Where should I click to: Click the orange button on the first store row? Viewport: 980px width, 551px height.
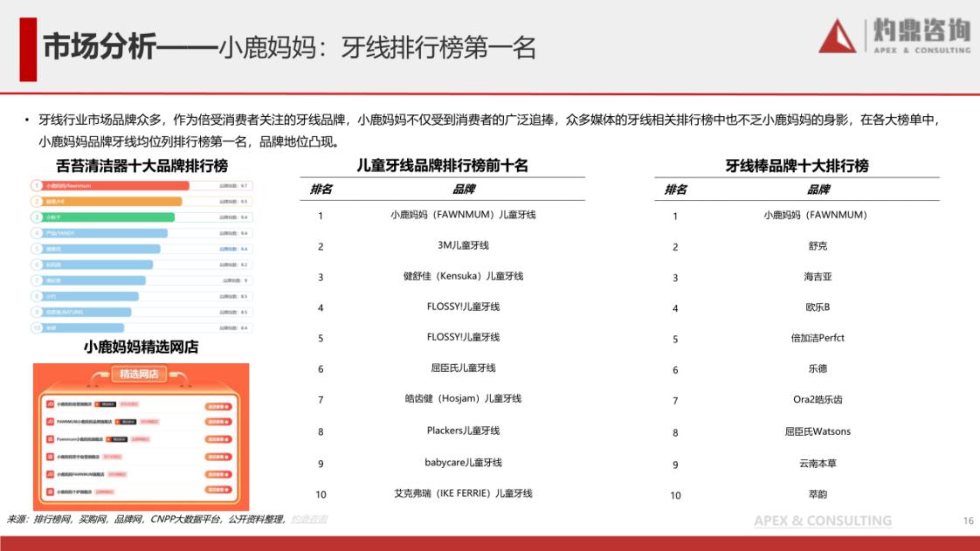pos(218,406)
